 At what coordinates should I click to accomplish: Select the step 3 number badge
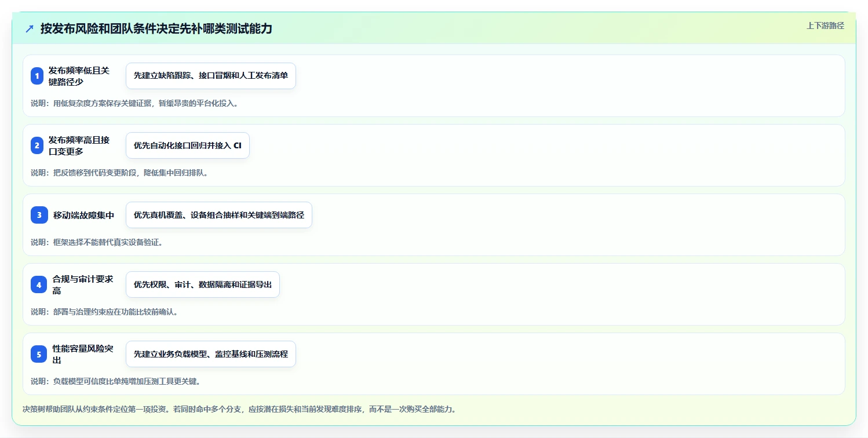39,215
